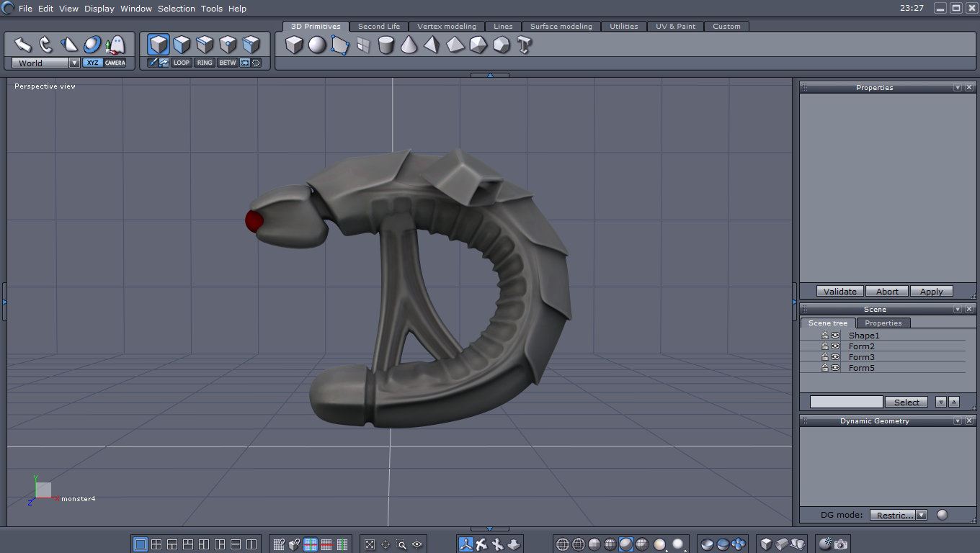This screenshot has height=553, width=980.
Task: Select the sphere primitive icon
Action: 317,45
